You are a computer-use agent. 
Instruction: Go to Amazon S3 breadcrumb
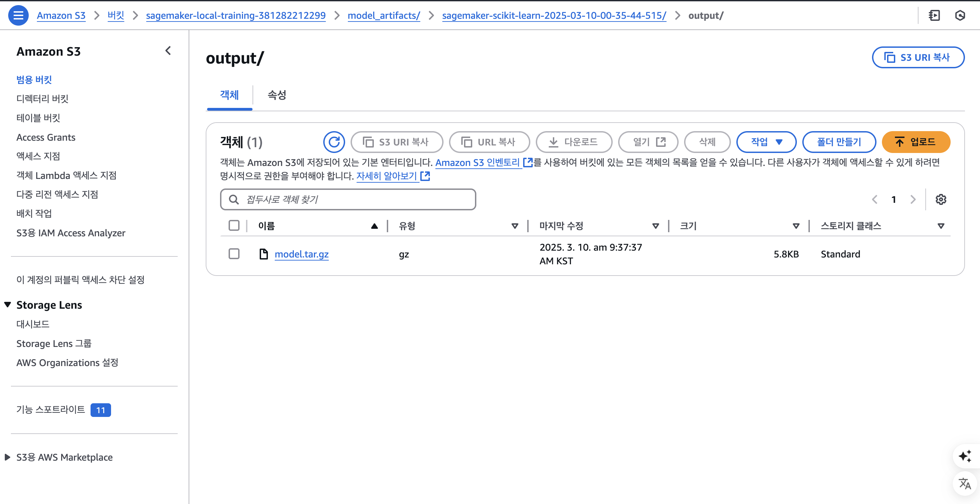[x=61, y=16]
